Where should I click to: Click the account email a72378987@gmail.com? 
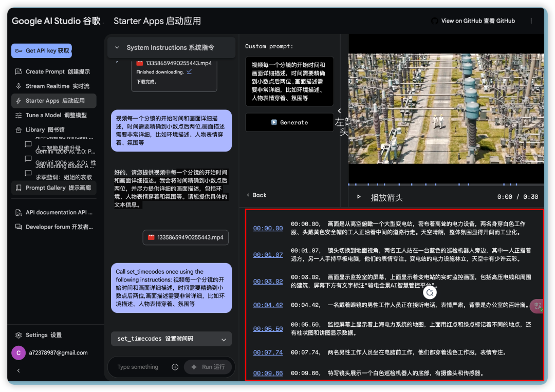tap(59, 353)
